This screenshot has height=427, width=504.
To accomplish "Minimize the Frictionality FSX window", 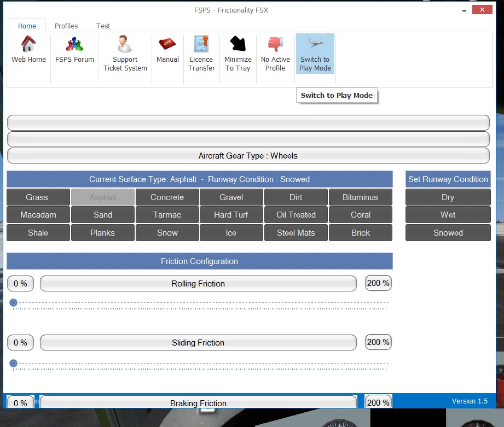I will (x=464, y=10).
